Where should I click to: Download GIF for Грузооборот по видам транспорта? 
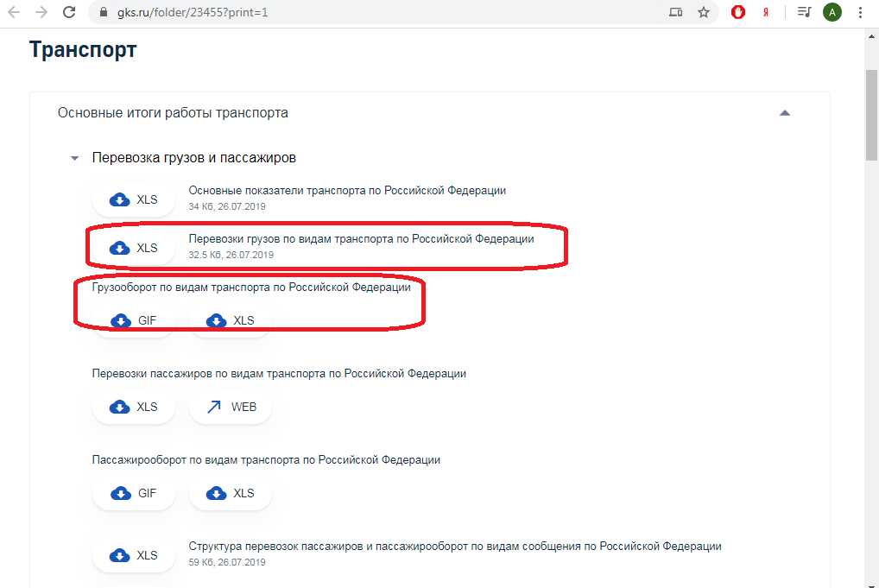[134, 320]
